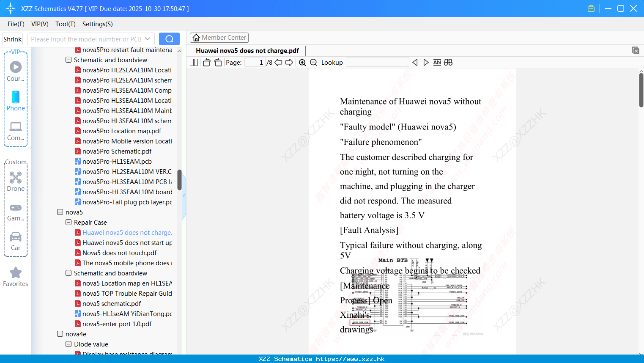Select the Drone category
The image size is (644, 363).
(16, 181)
